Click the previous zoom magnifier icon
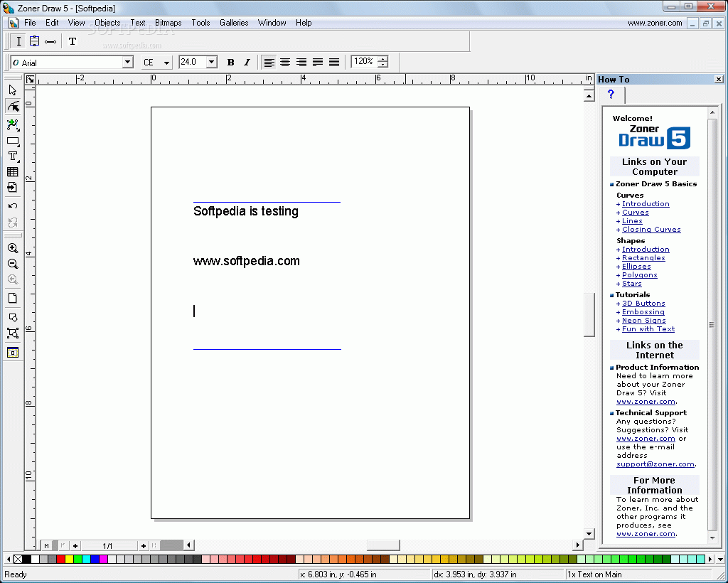This screenshot has height=583, width=728. 13,279
